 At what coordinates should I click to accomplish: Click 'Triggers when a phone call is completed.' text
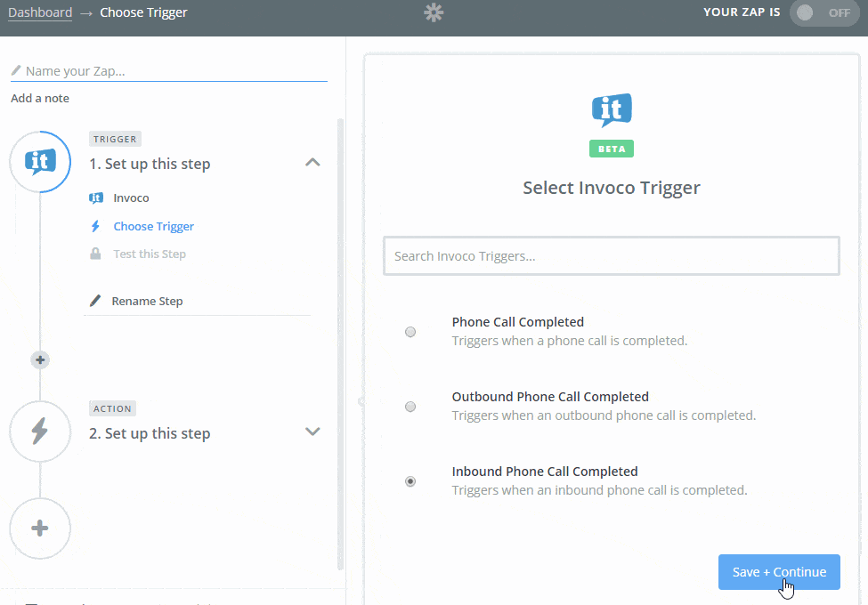coord(570,341)
